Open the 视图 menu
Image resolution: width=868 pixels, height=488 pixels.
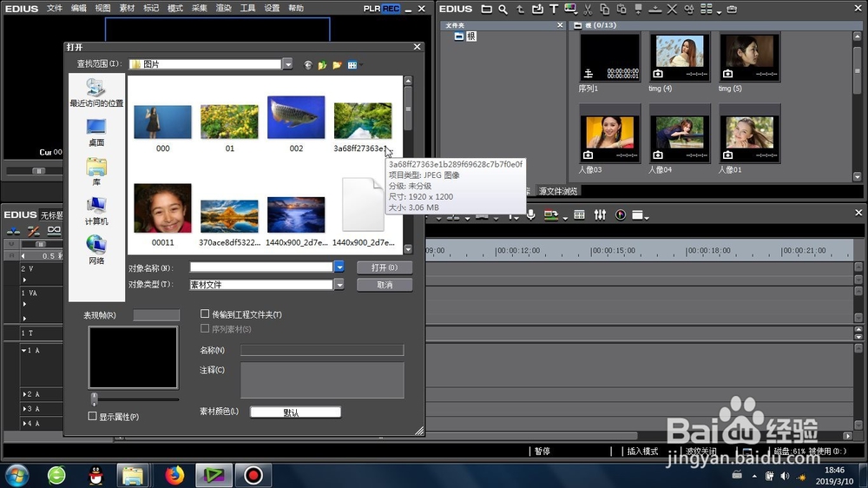(103, 9)
